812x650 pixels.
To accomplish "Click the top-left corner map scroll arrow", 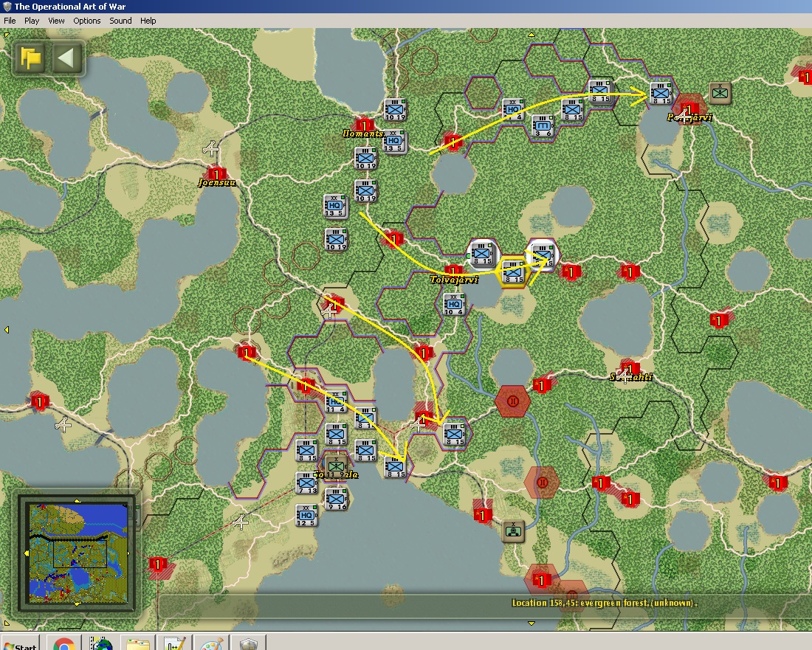I will (x=6, y=35).
